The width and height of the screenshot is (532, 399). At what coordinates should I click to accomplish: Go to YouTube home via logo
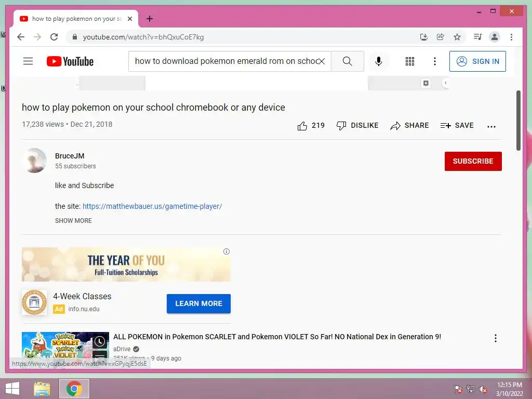pyautogui.click(x=70, y=61)
